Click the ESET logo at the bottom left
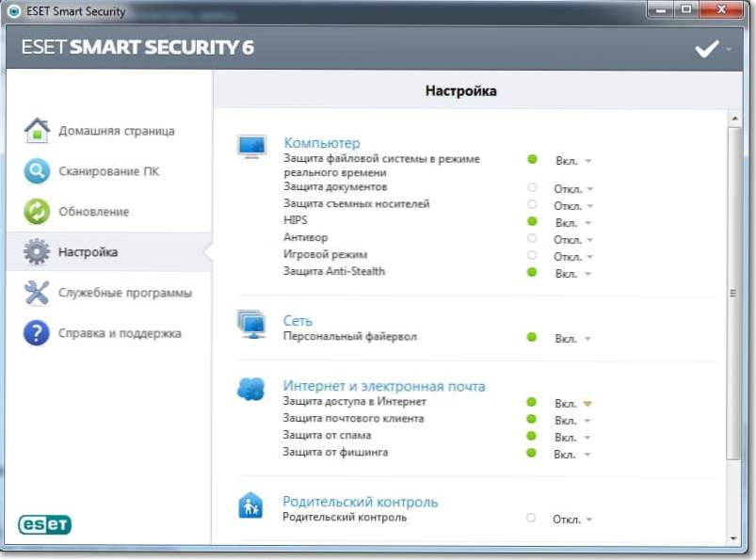Screen dimensions: 756x560 point(44,525)
